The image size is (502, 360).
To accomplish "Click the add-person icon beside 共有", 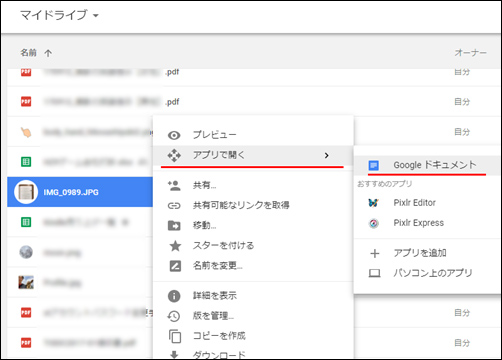I will (x=174, y=185).
